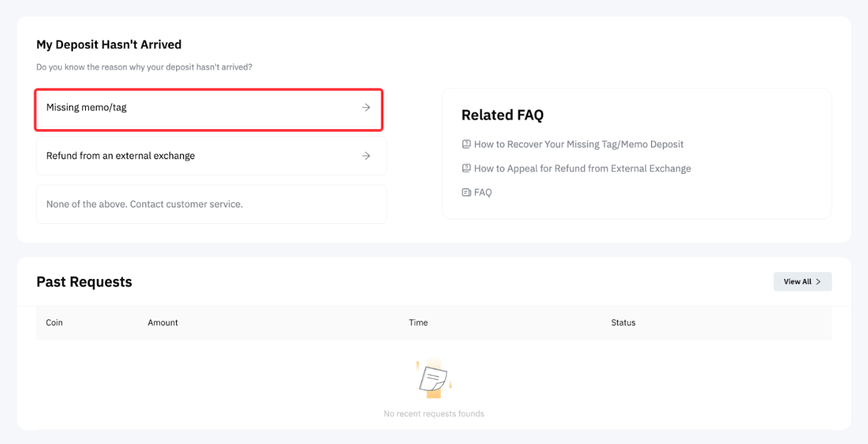The height and width of the screenshot is (444, 868).
Task: Click the arrow icon on Missing memo/tag
Action: click(366, 108)
